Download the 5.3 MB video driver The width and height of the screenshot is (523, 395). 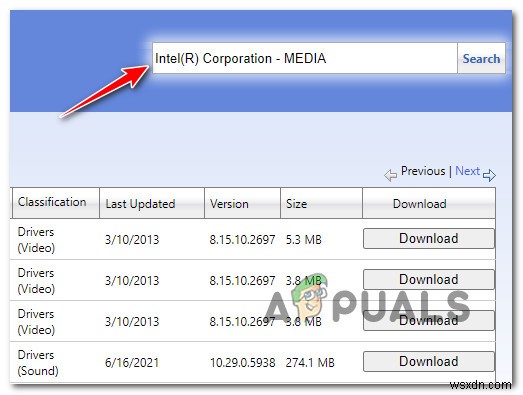tap(429, 239)
